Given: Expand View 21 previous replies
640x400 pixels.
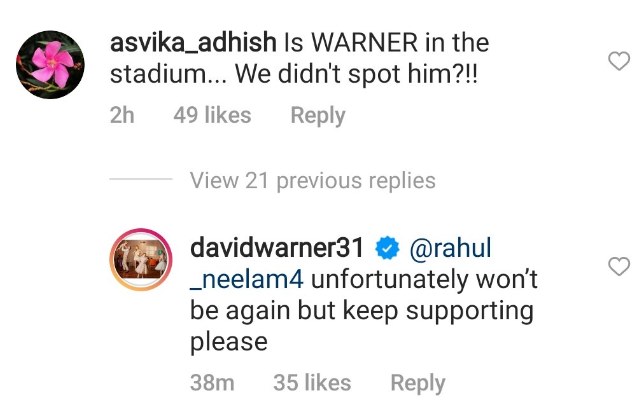Looking at the screenshot, I should tap(313, 180).
